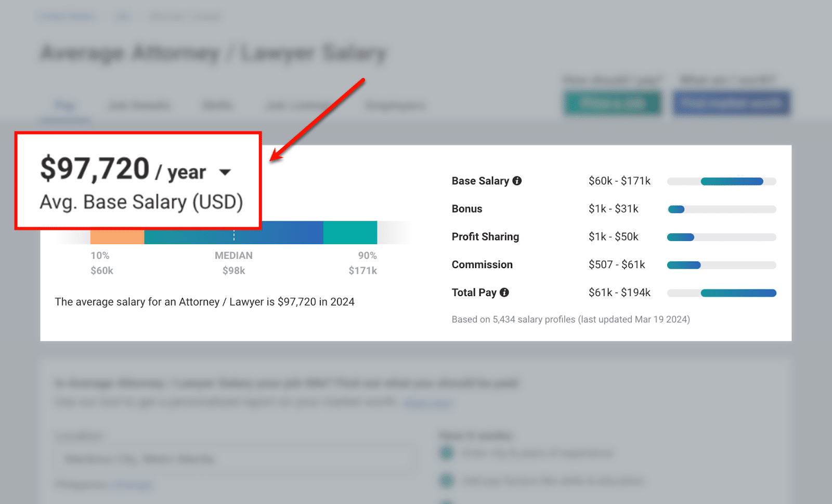The height and width of the screenshot is (504, 832).
Task: Click the $1k - $31k bonus range
Action: point(613,209)
